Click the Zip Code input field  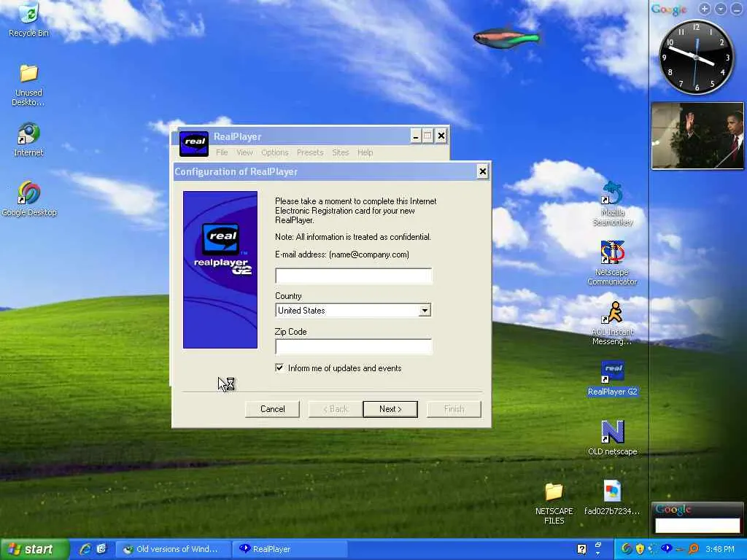pyautogui.click(x=354, y=346)
